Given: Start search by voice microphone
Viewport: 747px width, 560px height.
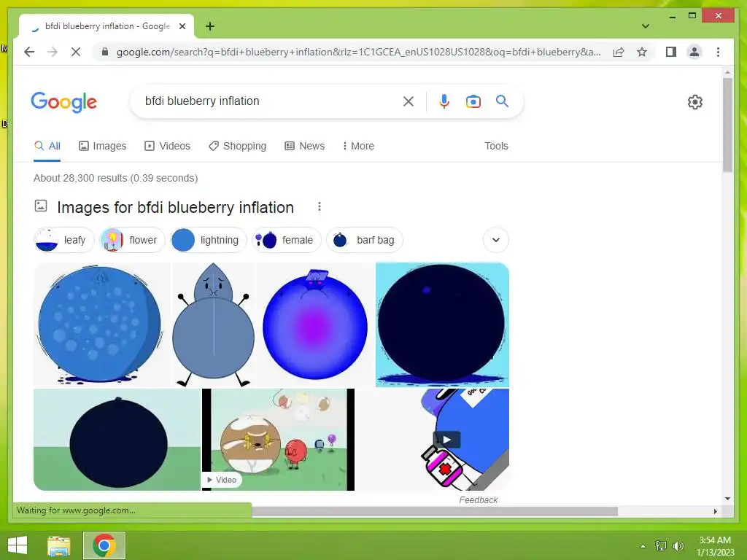Looking at the screenshot, I should [444, 101].
